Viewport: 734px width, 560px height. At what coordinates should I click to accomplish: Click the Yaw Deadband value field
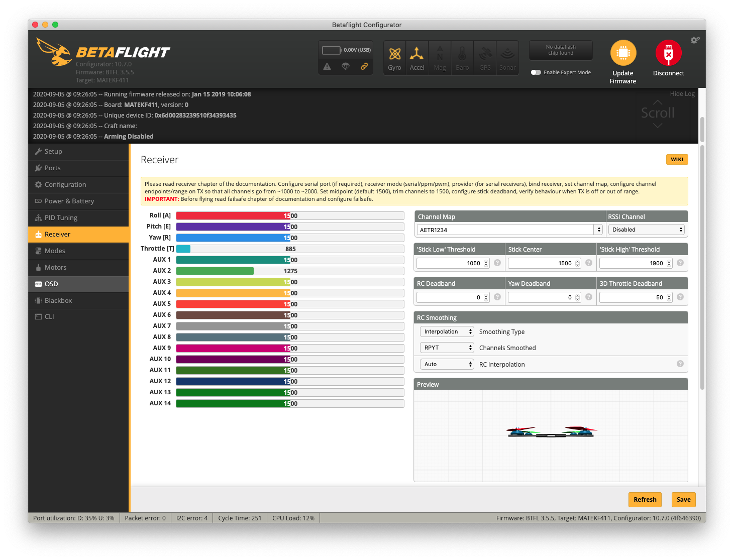click(x=544, y=297)
